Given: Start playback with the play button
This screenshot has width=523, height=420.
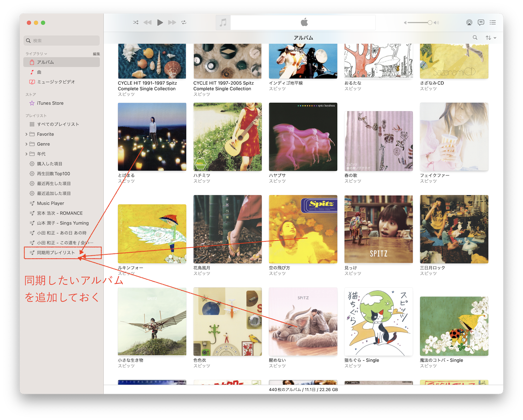Looking at the screenshot, I should click(x=160, y=23).
